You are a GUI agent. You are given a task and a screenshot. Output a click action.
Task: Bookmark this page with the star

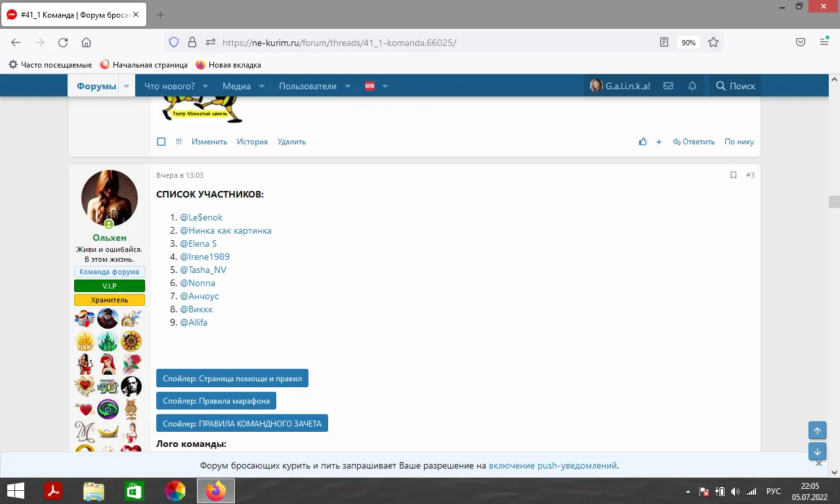click(713, 43)
